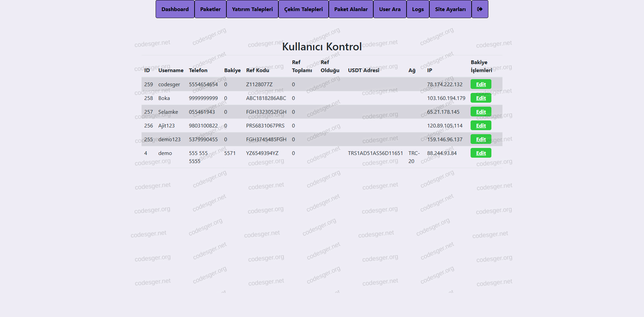Click the Username column header
644x317 pixels.
[171, 70]
